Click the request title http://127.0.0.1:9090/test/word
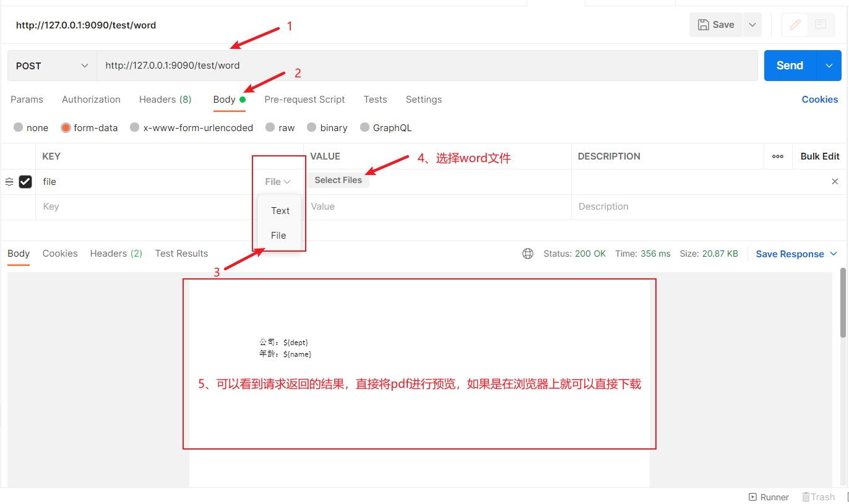This screenshot has width=849, height=504. [86, 25]
